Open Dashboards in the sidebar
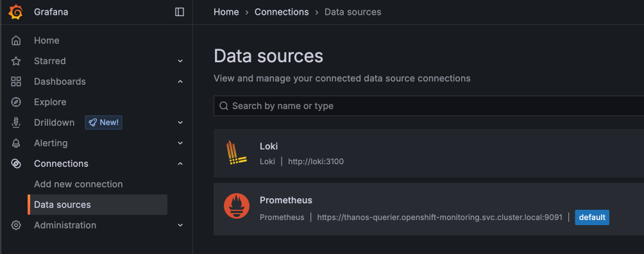The width and height of the screenshot is (644, 254). 60,81
